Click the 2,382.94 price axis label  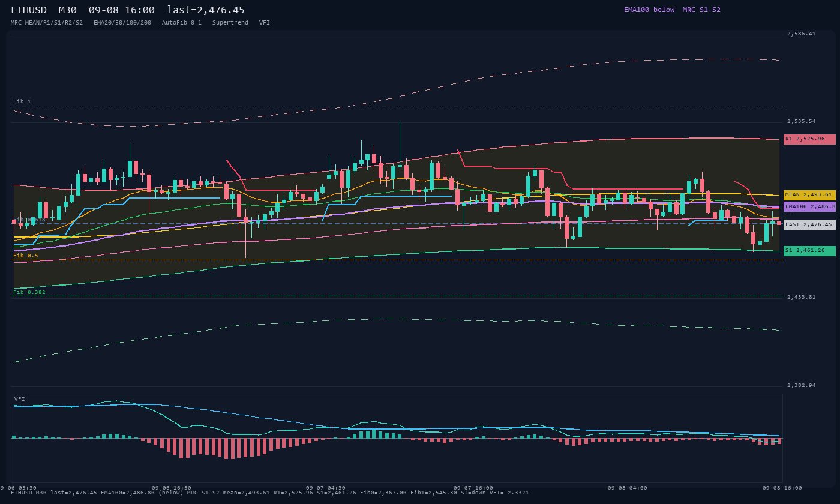click(802, 386)
